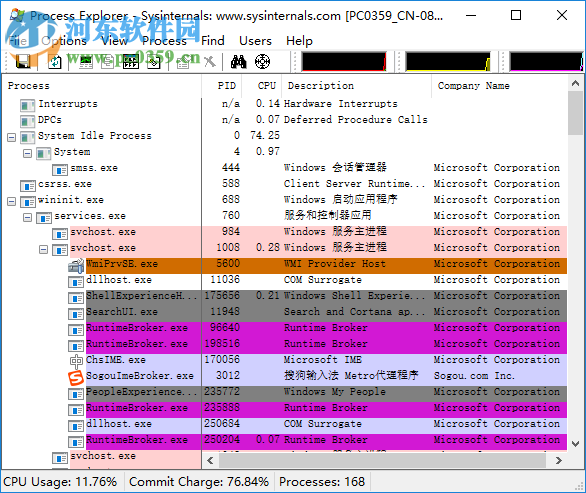Click the Interrupts row icon

click(x=28, y=106)
